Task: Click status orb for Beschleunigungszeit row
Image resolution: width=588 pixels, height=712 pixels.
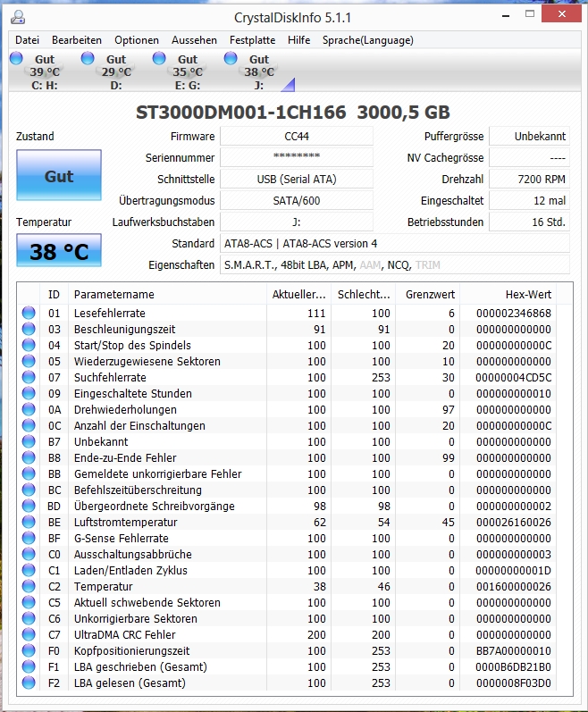Action: pyautogui.click(x=29, y=329)
